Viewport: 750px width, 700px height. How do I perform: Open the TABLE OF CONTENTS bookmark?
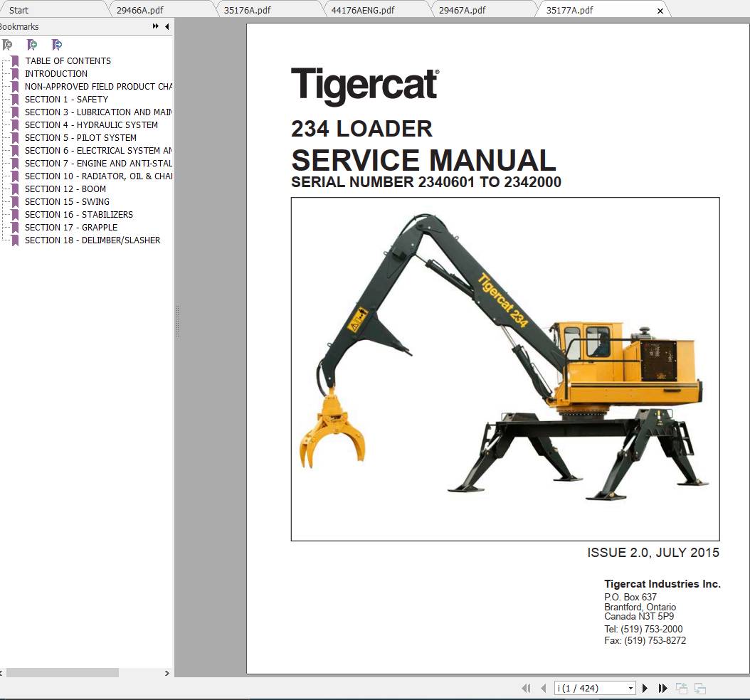67,60
